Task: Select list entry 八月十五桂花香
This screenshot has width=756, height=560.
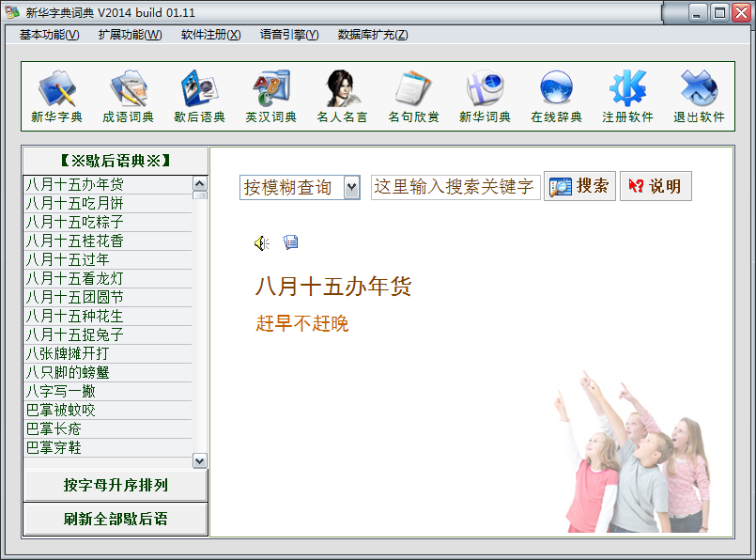Action: [x=108, y=241]
